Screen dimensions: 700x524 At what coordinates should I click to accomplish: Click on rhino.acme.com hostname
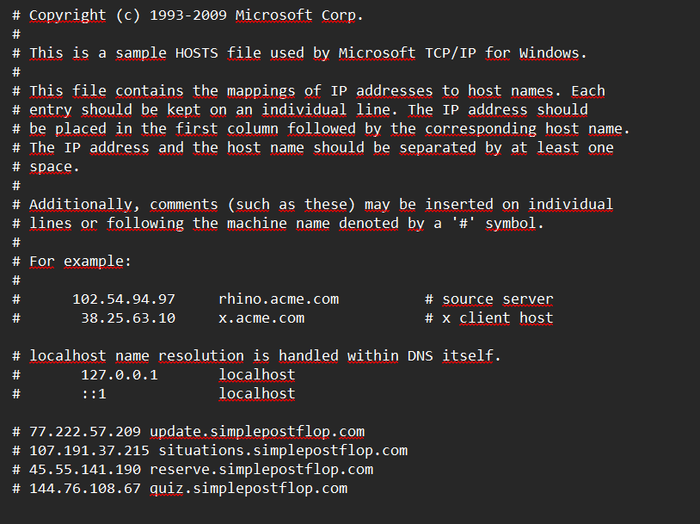click(279, 299)
